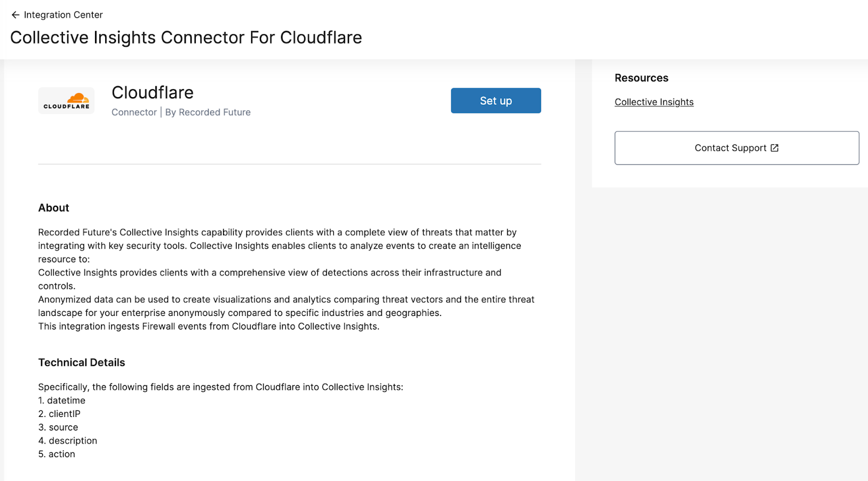
Task: Go back via Integration Center link
Action: tap(63, 15)
